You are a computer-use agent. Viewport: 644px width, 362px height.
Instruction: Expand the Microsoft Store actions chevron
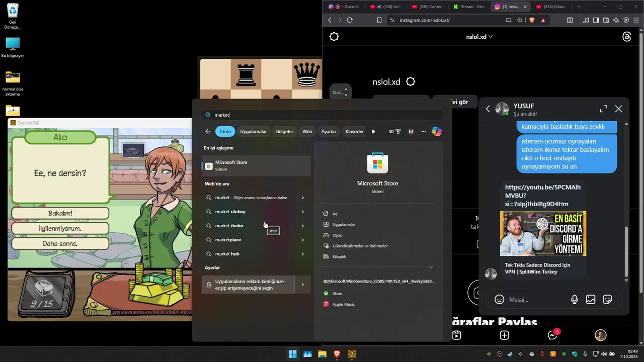click(431, 267)
